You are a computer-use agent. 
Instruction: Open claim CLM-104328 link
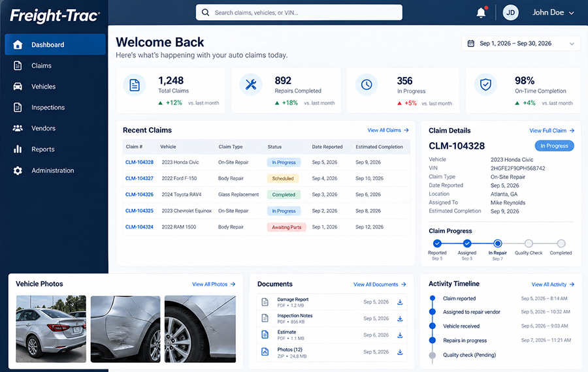[139, 163]
